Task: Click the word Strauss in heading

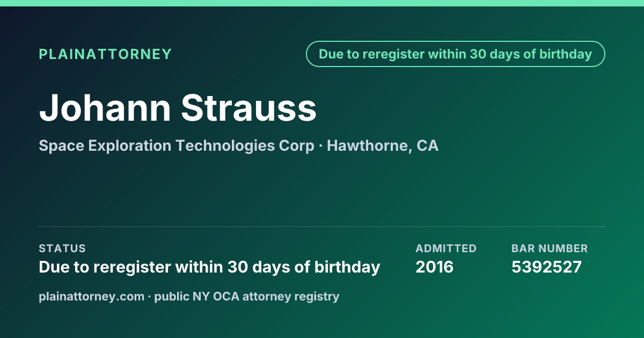Action: [x=248, y=107]
